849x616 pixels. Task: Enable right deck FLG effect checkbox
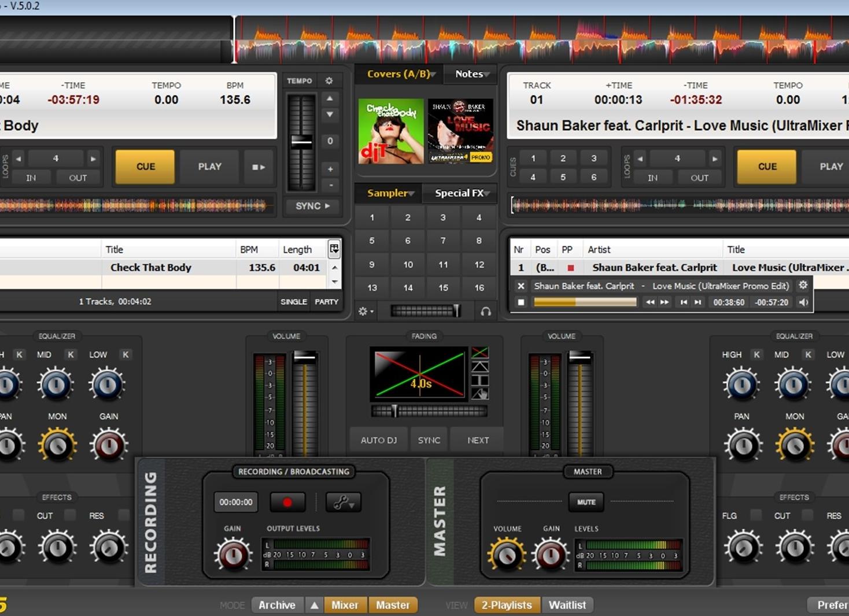pyautogui.click(x=756, y=515)
